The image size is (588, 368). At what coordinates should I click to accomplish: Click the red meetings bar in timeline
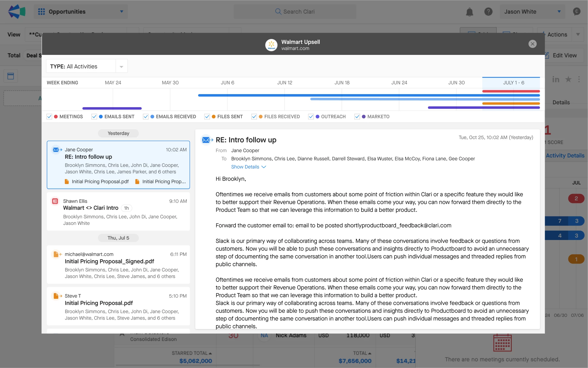[x=511, y=91]
